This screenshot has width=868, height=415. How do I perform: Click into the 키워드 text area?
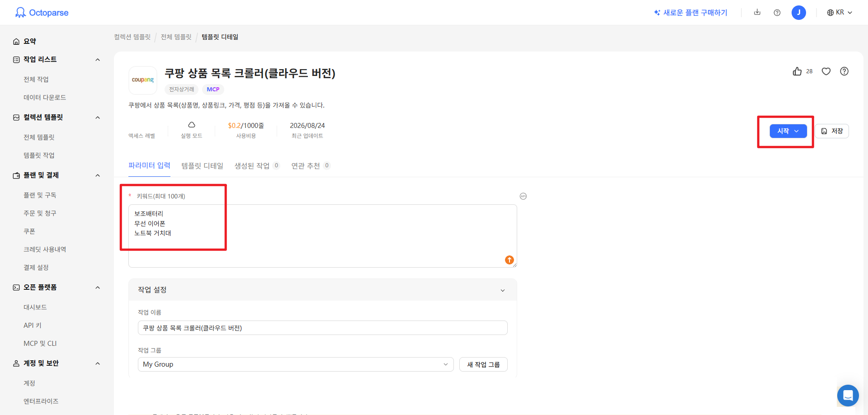(323, 236)
